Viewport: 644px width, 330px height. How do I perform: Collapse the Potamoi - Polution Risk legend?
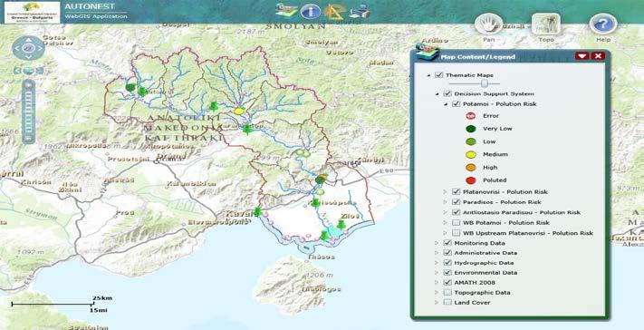click(x=446, y=104)
